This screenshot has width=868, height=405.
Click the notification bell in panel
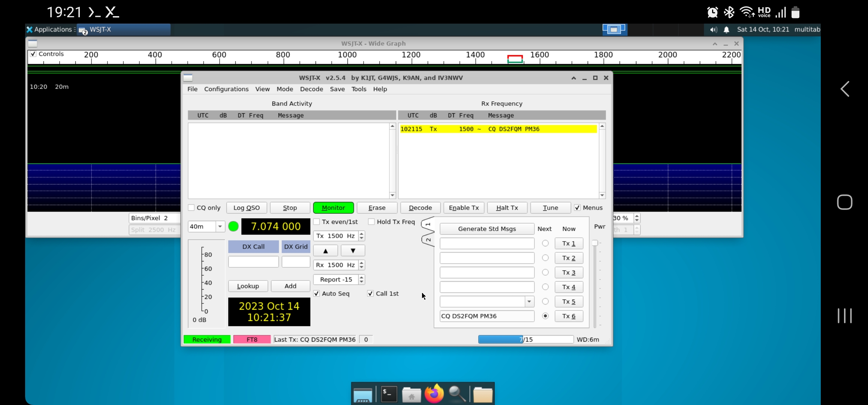(x=726, y=30)
